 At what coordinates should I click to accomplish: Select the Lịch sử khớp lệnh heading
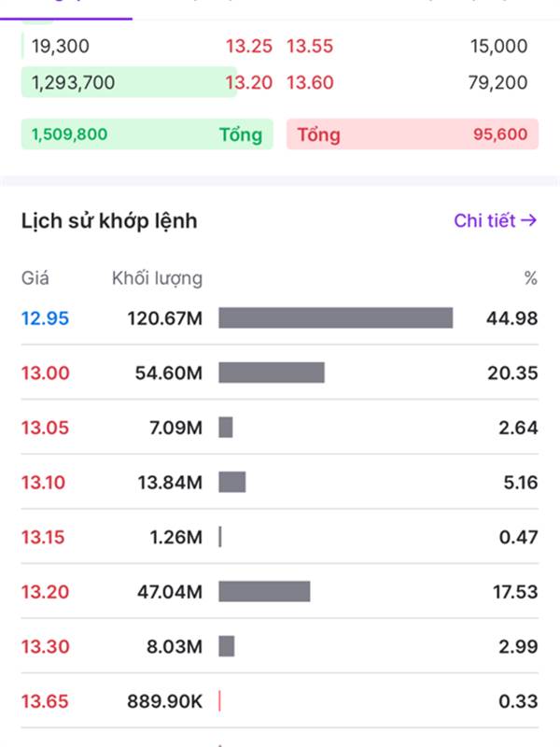[109, 221]
